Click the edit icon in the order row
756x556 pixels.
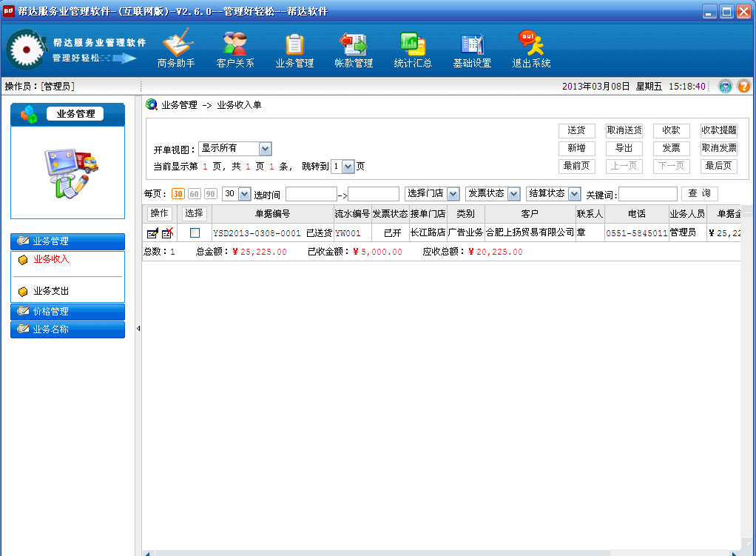pos(152,233)
